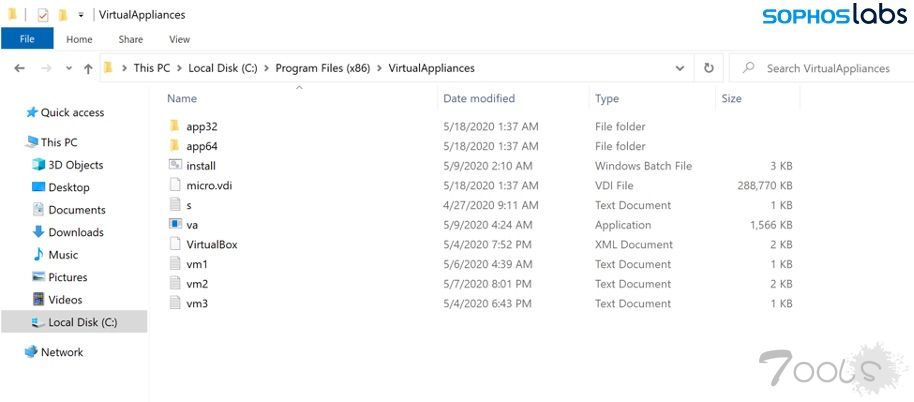Viewport: 914px width, 402px height.
Task: Click the VirtualBox XML document icon
Action: 174,244
